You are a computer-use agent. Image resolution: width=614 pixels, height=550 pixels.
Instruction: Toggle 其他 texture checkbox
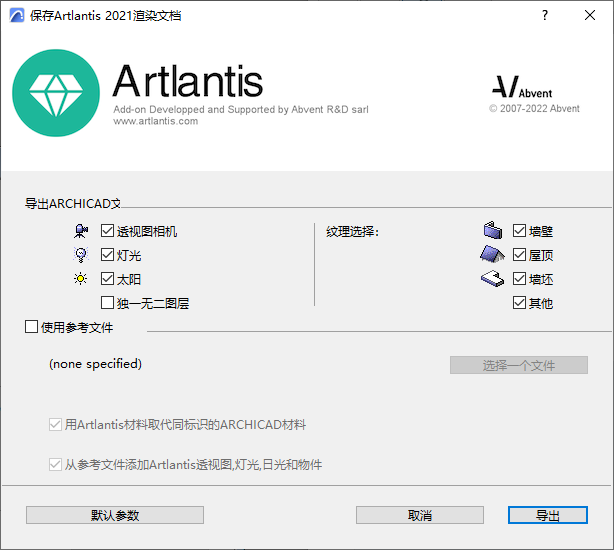coord(519,303)
